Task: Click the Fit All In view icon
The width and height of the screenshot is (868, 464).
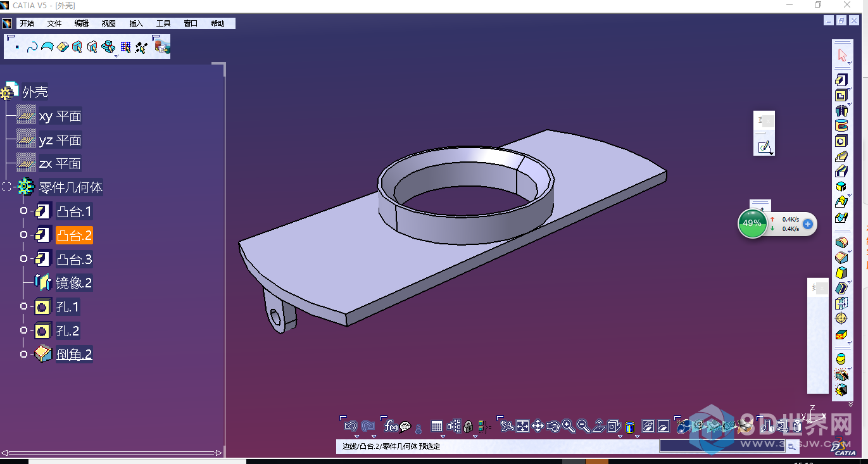Action: 522,426
